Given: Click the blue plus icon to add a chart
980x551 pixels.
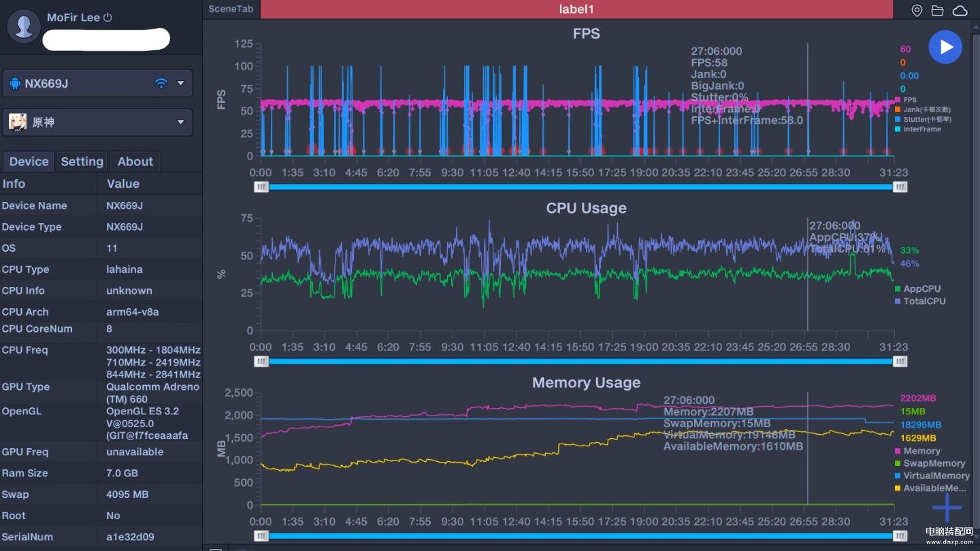Looking at the screenshot, I should click(947, 507).
